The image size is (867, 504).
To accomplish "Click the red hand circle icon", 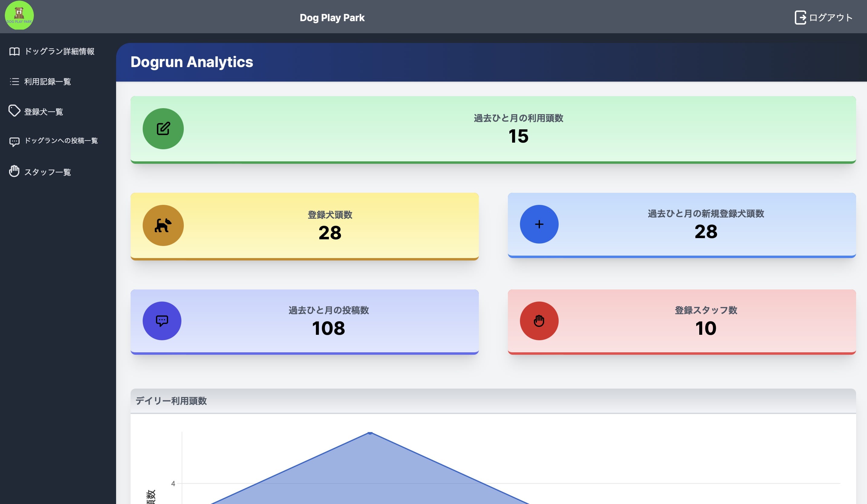I will [x=539, y=321].
